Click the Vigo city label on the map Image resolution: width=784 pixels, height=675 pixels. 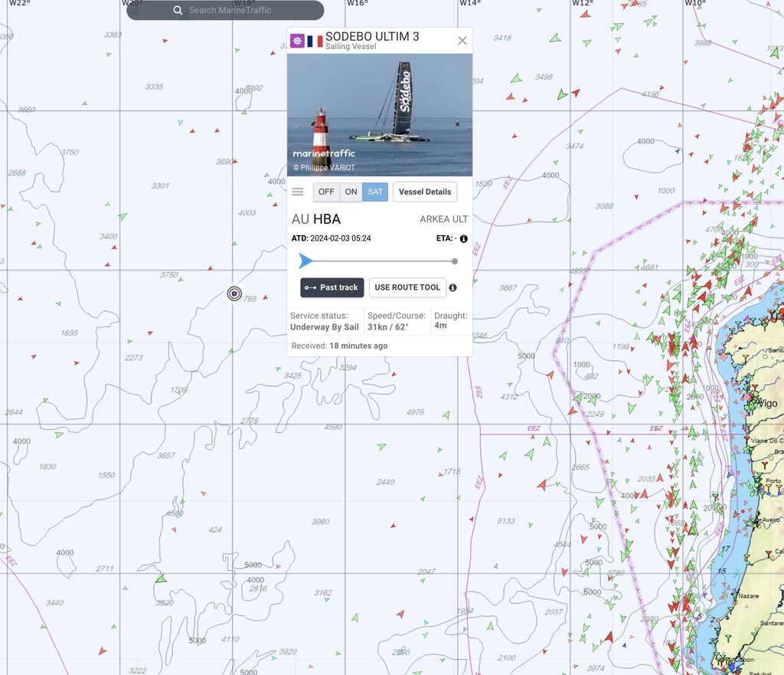pos(766,403)
